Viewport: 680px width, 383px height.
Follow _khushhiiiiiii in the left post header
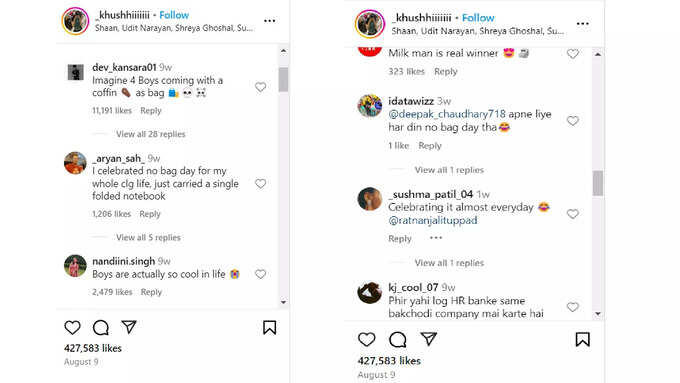pos(174,15)
